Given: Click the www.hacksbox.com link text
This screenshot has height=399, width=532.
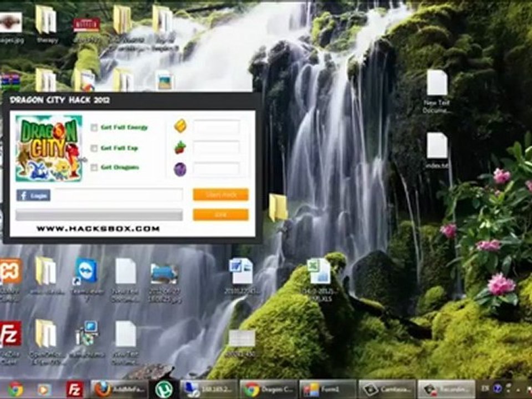Looking at the screenshot, I should click(x=98, y=229).
